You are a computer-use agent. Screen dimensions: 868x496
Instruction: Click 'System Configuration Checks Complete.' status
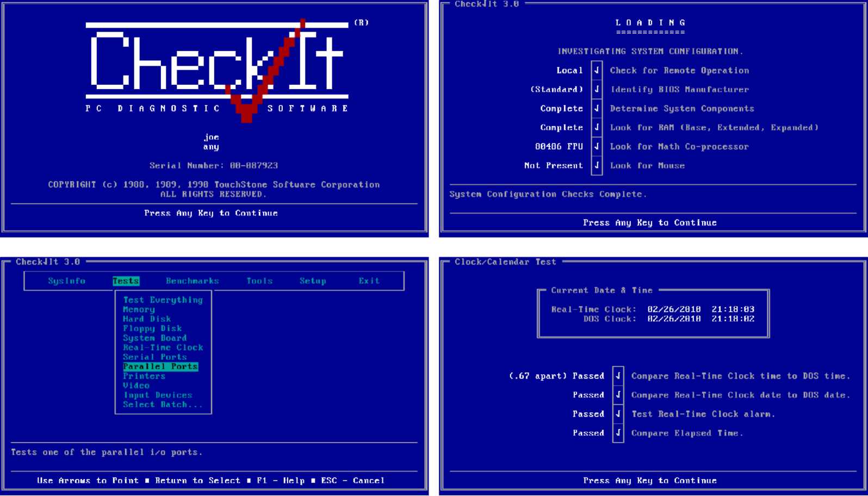[548, 194]
